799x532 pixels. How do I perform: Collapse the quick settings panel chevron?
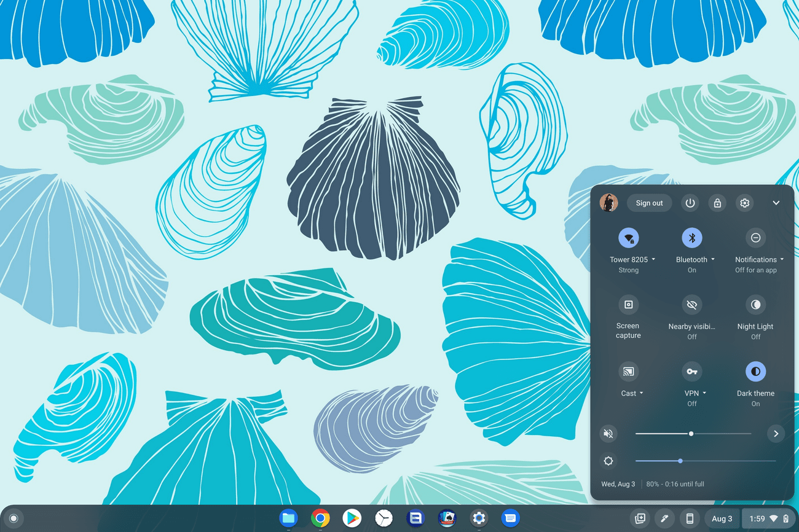[x=776, y=203]
